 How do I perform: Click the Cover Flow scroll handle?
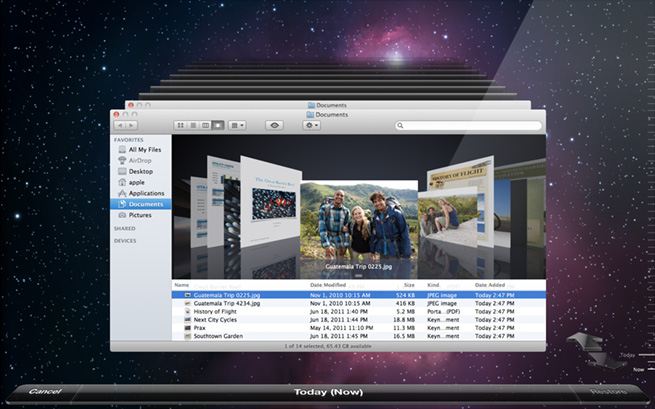(x=358, y=276)
